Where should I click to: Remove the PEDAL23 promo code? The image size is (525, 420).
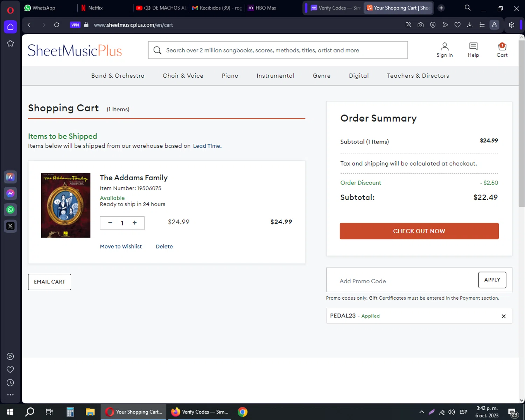pyautogui.click(x=504, y=316)
